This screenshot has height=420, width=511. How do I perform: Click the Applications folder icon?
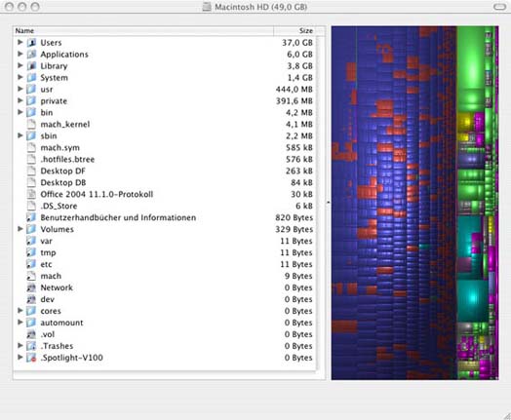[31, 54]
